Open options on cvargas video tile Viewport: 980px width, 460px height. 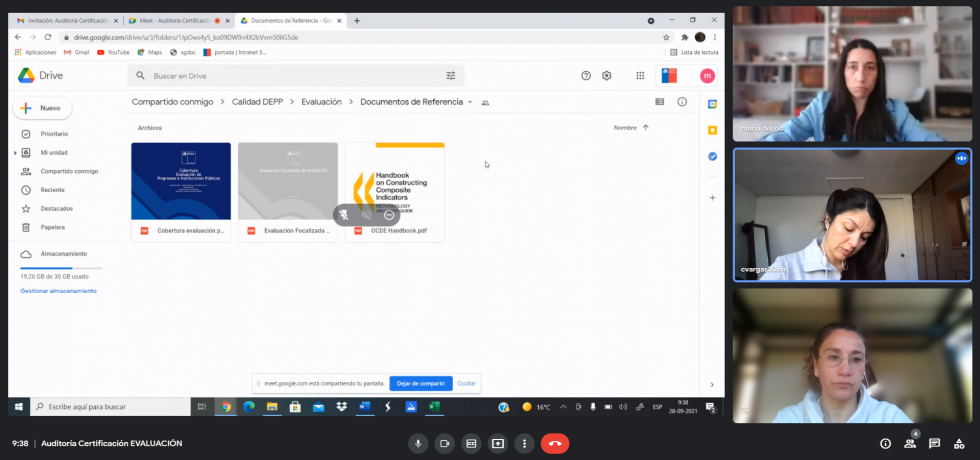pyautogui.click(x=961, y=158)
